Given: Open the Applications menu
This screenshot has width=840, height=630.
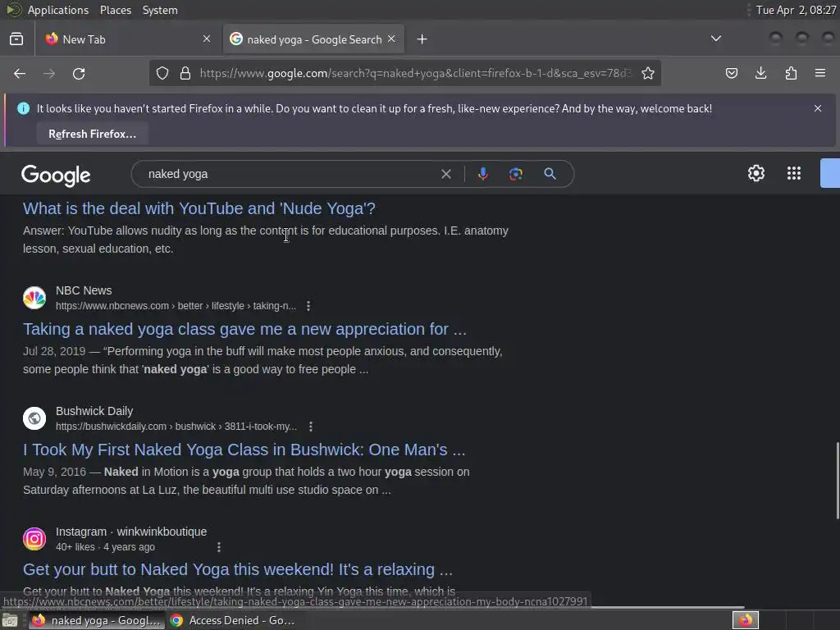Looking at the screenshot, I should coord(58,10).
